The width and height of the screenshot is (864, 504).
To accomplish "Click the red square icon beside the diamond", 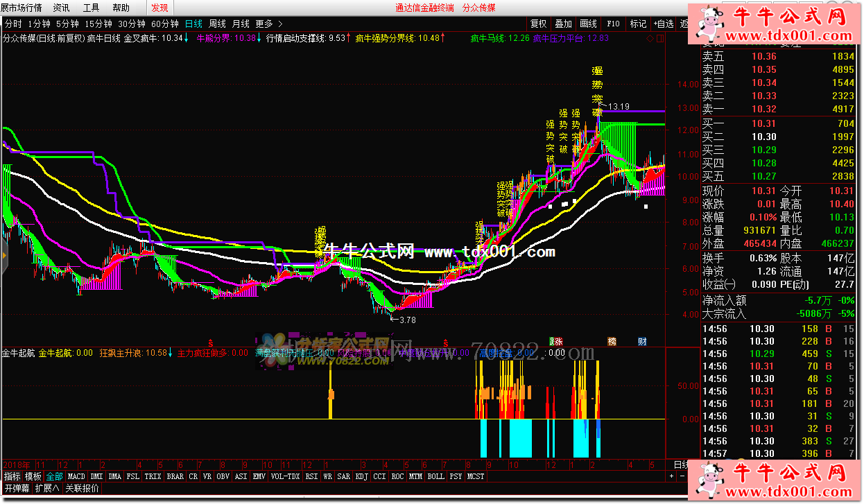I will (659, 38).
